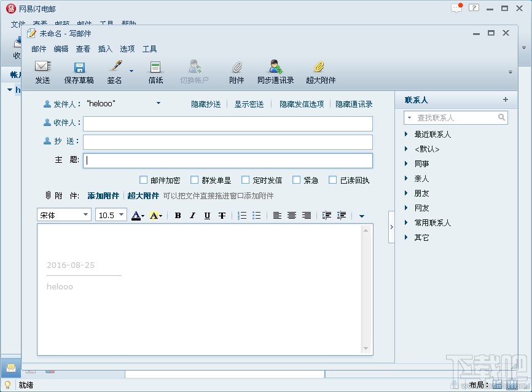Align text right

click(307, 216)
